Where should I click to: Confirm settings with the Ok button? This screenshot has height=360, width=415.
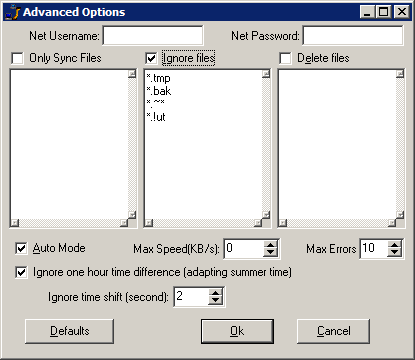coord(237,331)
